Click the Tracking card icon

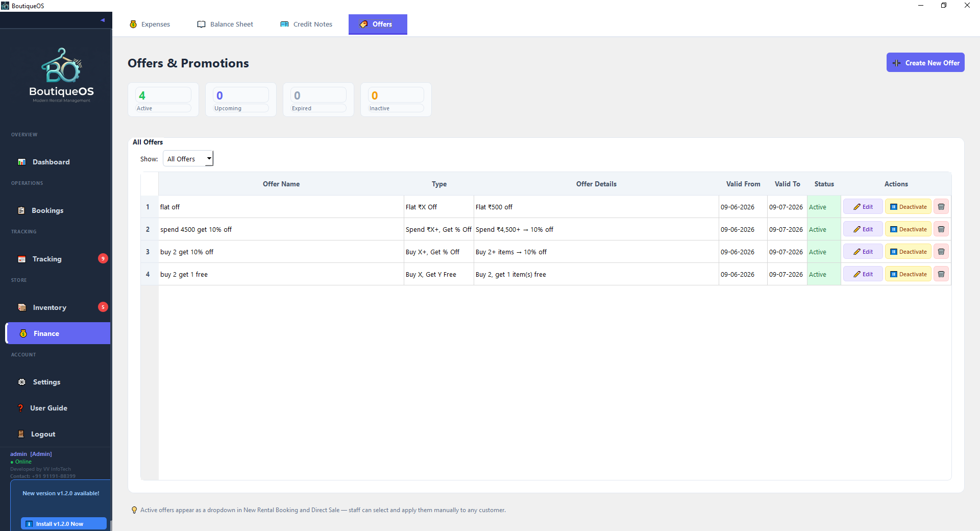pyautogui.click(x=21, y=259)
